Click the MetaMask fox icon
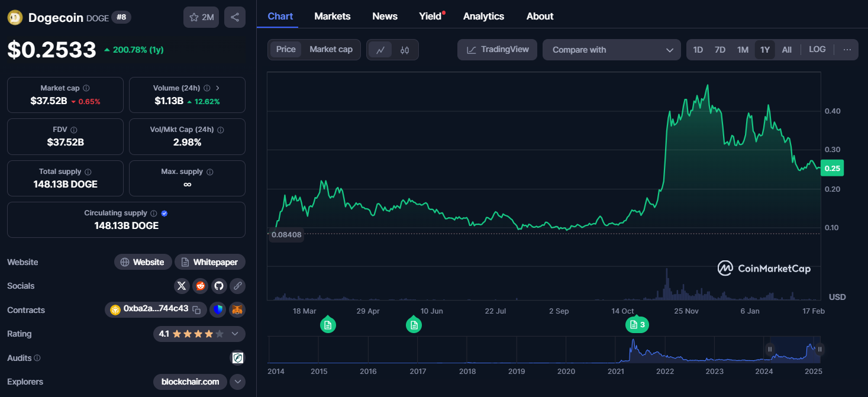The height and width of the screenshot is (397, 868). tap(237, 309)
